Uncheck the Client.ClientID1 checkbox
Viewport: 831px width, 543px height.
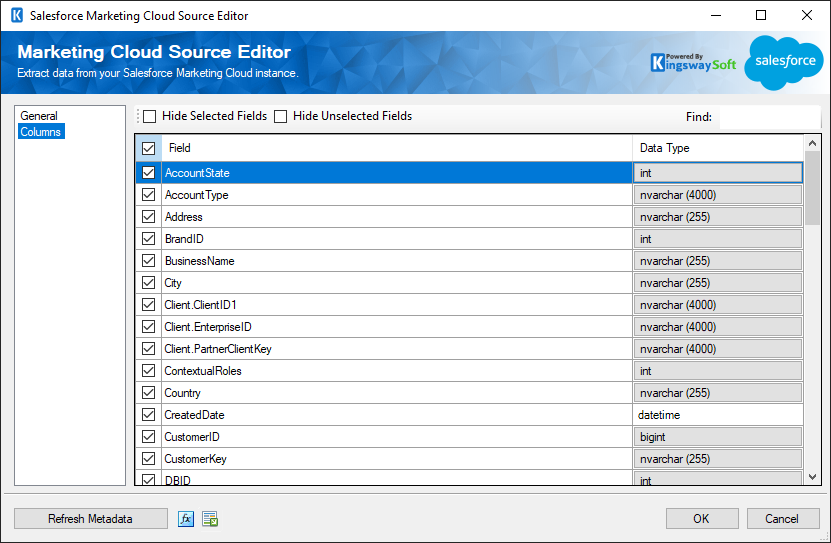click(148, 305)
